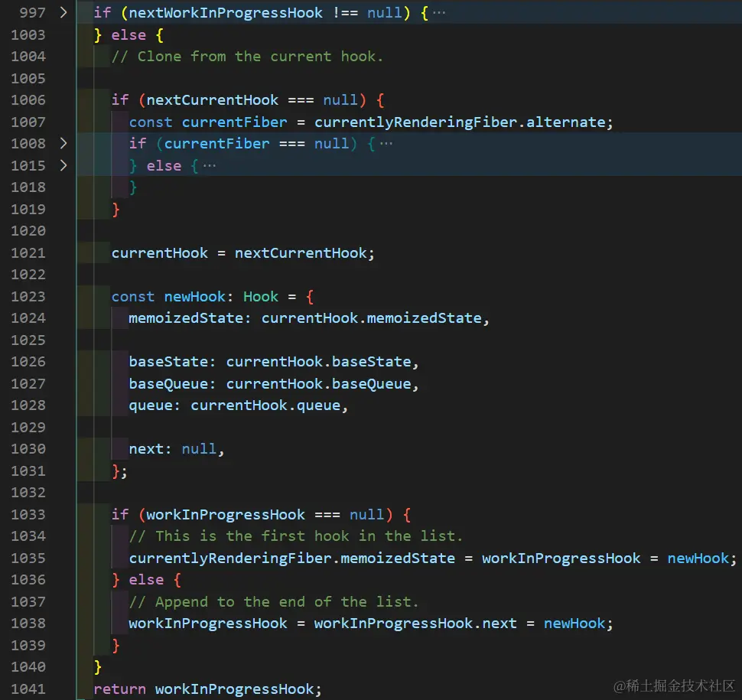Click the closing brace on line 1019
Screen dimensions: 742x700
click(116, 209)
